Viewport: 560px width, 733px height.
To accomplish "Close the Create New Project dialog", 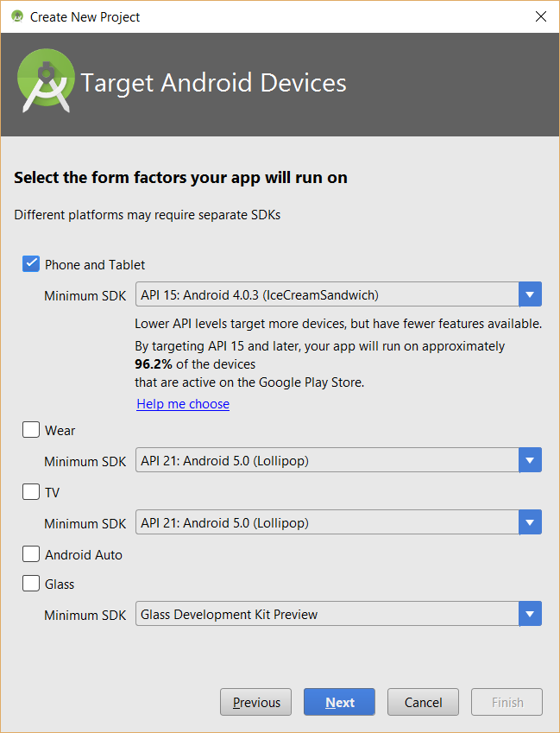I will pyautogui.click(x=540, y=16).
